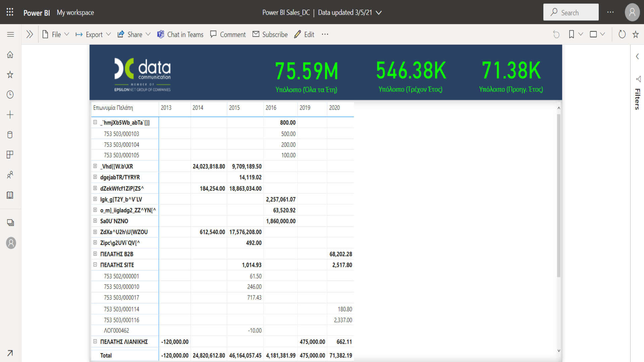Screen dimensions: 644x362
Task: Click the Filters pane speaker icon
Action: [638, 79]
